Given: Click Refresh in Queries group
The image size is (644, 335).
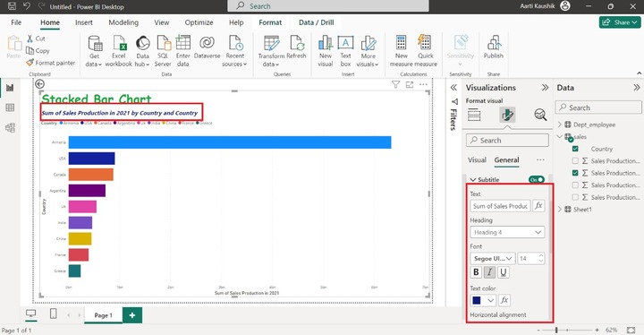Looking at the screenshot, I should (x=296, y=47).
